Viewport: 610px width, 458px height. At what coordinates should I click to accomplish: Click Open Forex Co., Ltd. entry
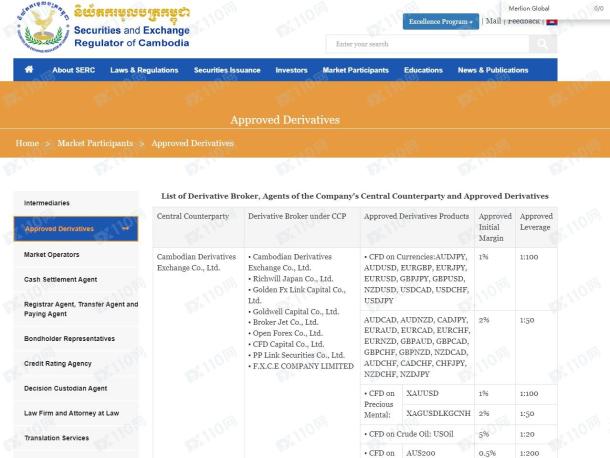(287, 333)
